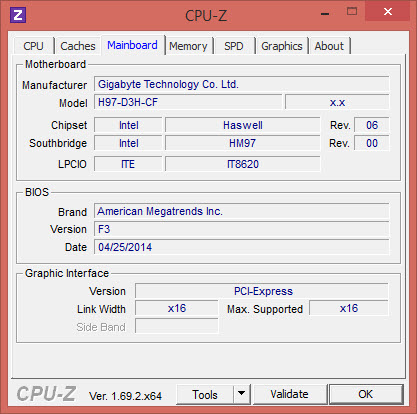Click the BIOS Version field F3
Image resolution: width=417 pixels, height=414 pixels.
pos(241,229)
